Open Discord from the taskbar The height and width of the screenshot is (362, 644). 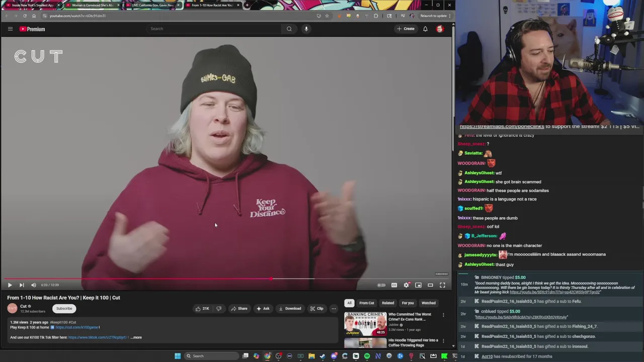334,356
